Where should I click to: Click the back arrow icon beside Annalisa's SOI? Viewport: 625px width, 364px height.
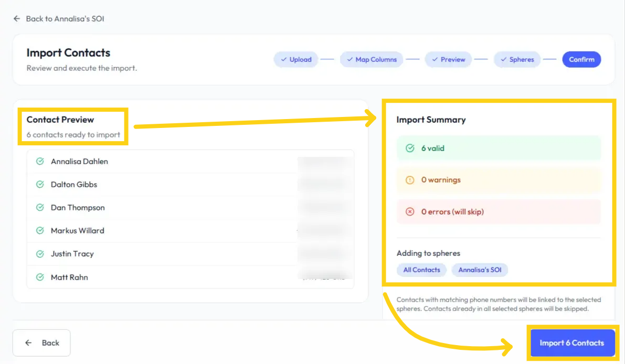[x=17, y=19]
